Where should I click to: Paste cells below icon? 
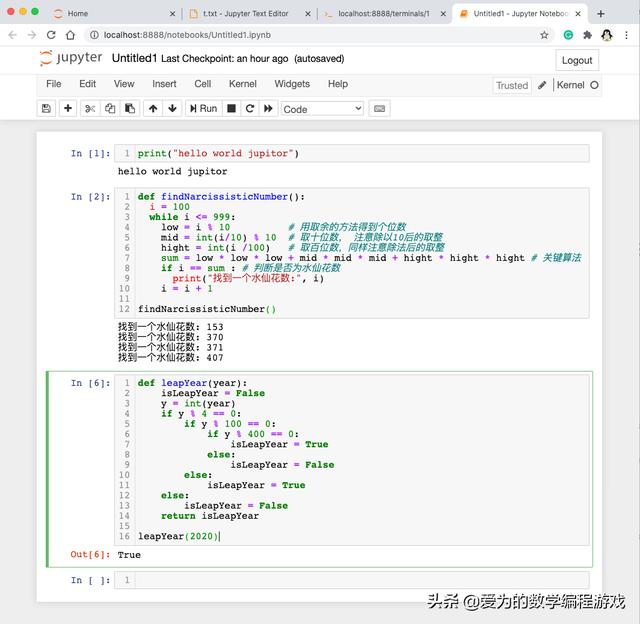point(130,109)
